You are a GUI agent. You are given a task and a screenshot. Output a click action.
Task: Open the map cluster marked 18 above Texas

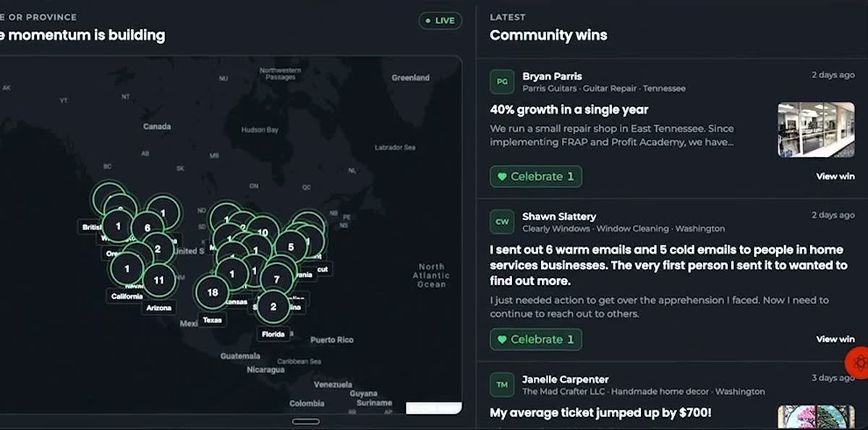[x=213, y=292]
